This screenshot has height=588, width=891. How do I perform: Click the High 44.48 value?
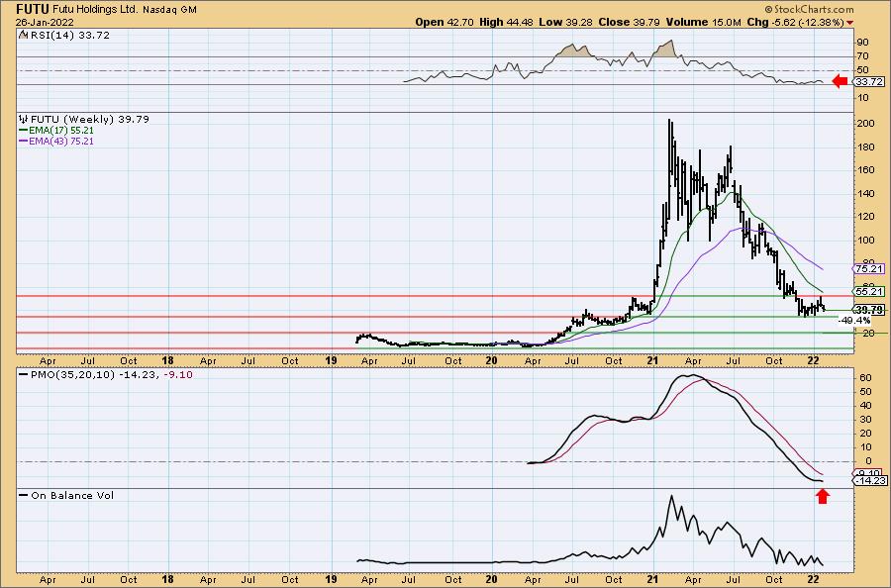click(506, 22)
